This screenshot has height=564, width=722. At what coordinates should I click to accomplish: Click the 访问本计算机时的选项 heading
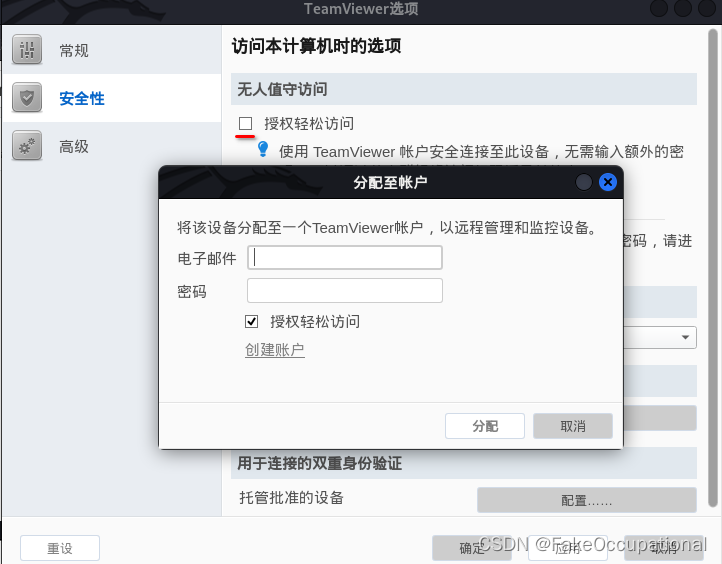316,46
